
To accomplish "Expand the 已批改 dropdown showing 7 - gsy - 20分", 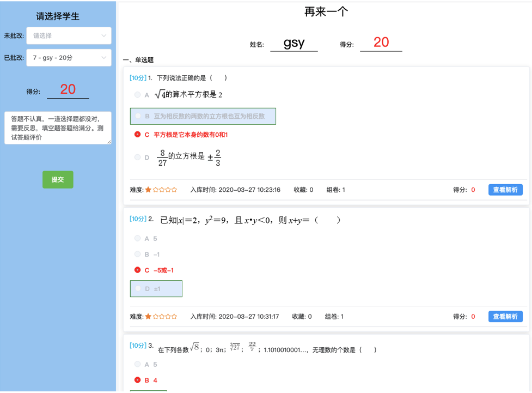I will tap(69, 58).
